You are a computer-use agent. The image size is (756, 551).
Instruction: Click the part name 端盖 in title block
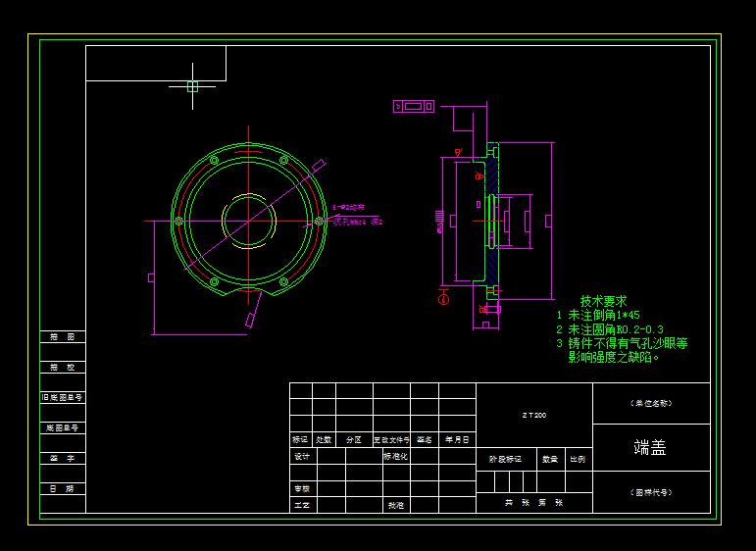(x=650, y=447)
